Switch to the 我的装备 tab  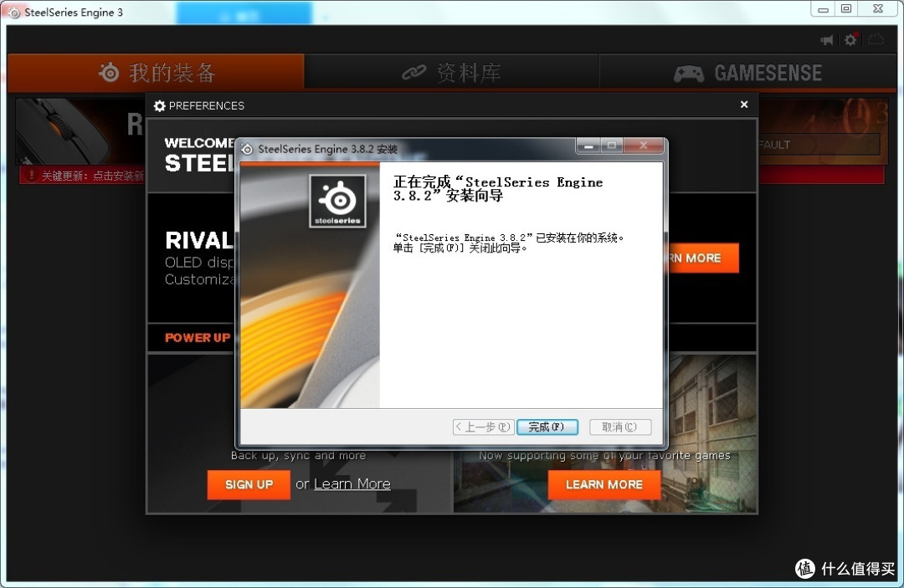click(x=156, y=73)
